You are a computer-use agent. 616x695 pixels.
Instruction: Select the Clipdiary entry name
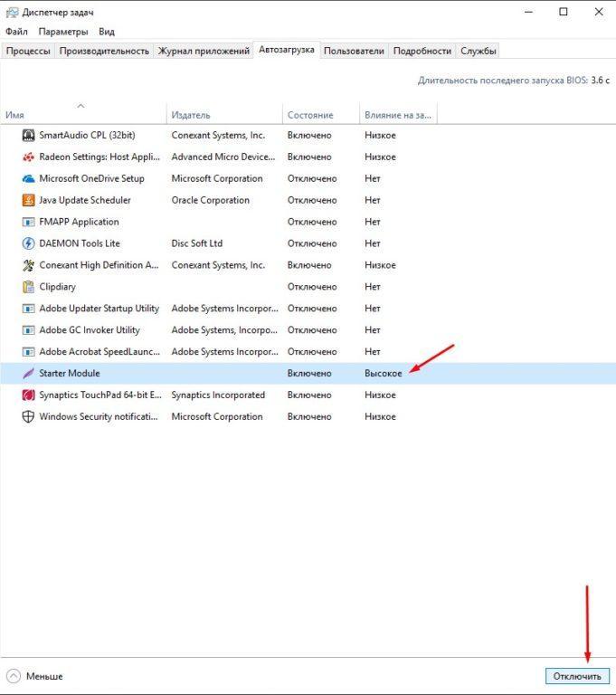point(58,287)
